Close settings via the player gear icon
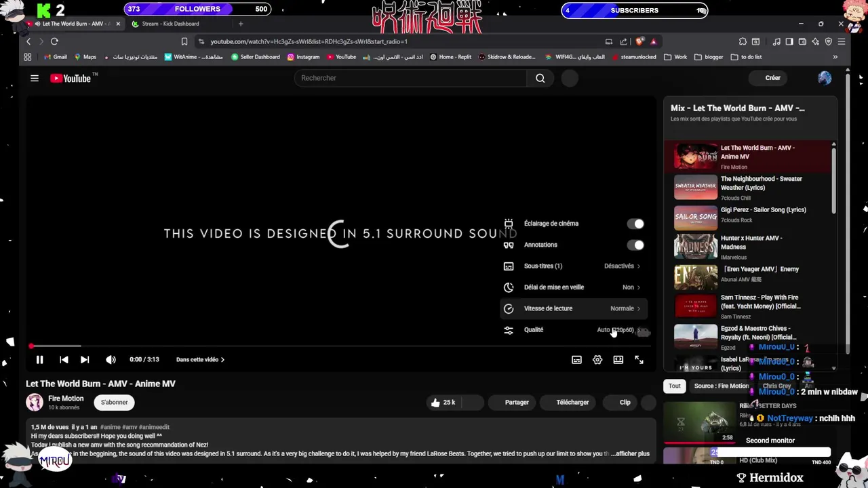This screenshot has width=868, height=488. (597, 360)
